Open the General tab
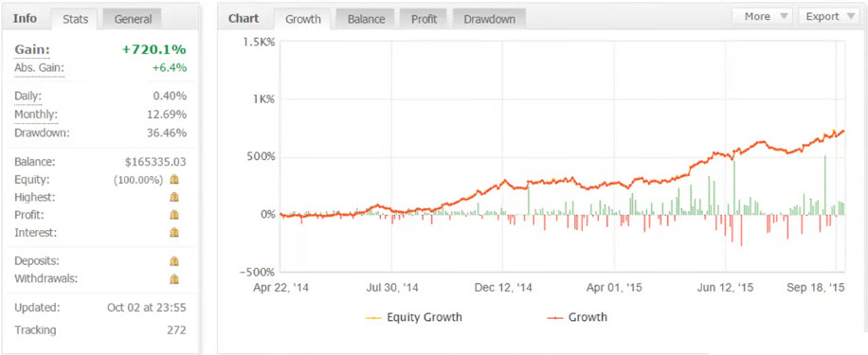868x355 pixels. click(133, 19)
